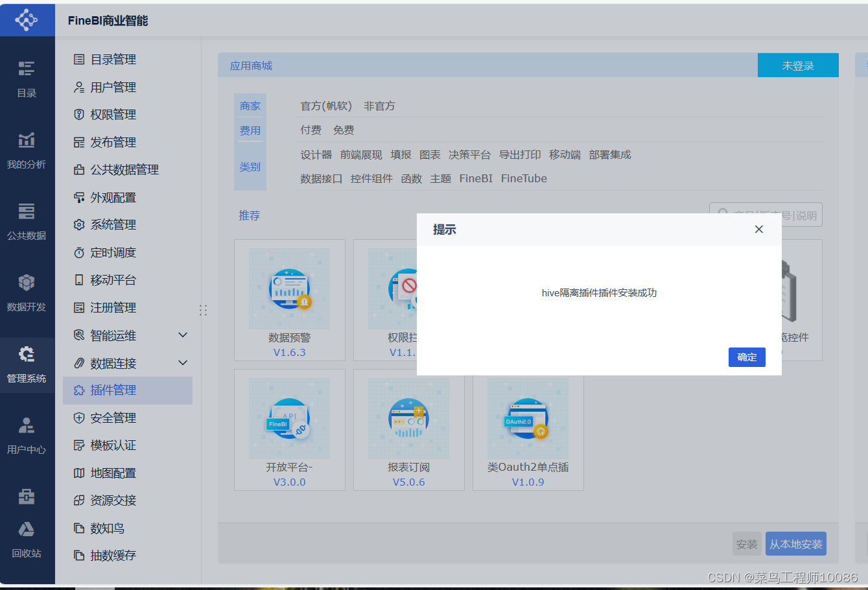This screenshot has width=868, height=590.
Task: Filter by 非官方 vendor
Action: 379,106
